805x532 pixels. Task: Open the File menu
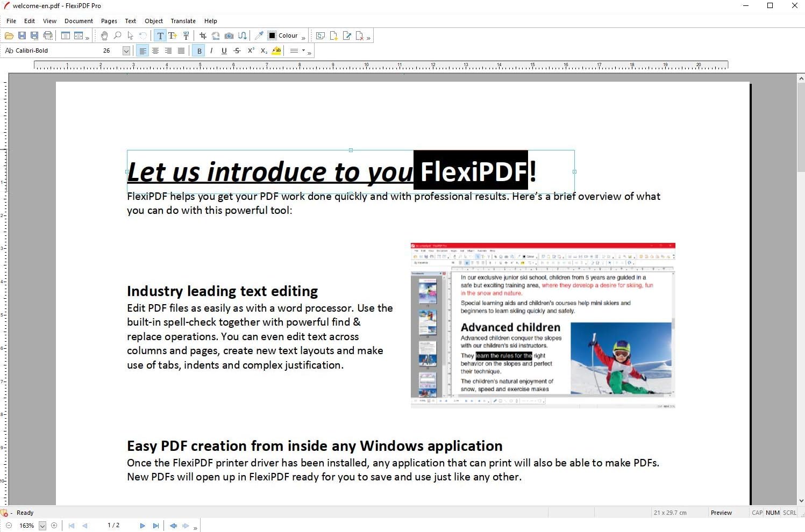pos(11,21)
